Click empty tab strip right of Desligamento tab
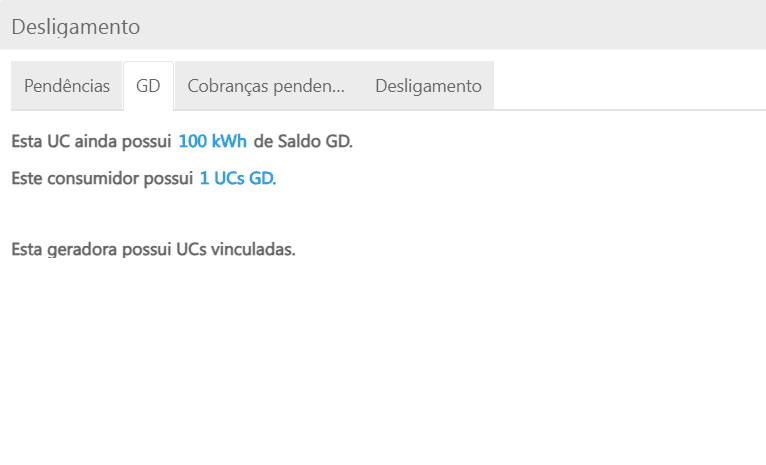The width and height of the screenshot is (766, 465). [x=630, y=86]
